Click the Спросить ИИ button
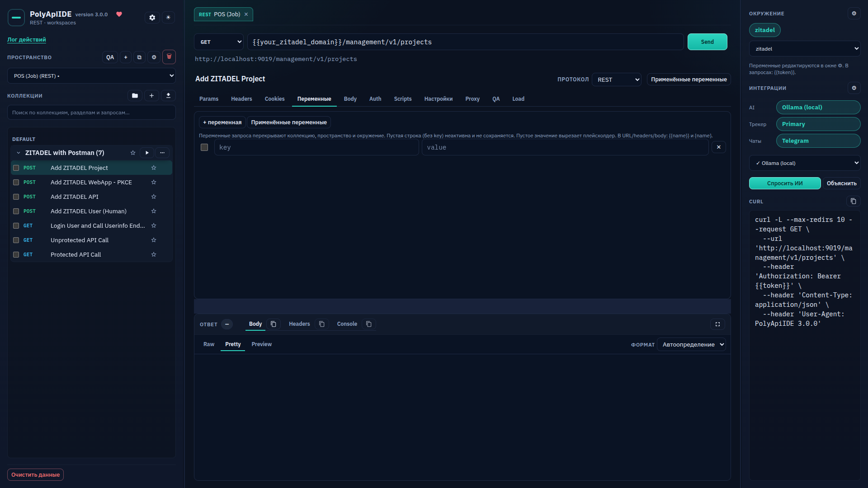The width and height of the screenshot is (868, 488). pyautogui.click(x=785, y=183)
